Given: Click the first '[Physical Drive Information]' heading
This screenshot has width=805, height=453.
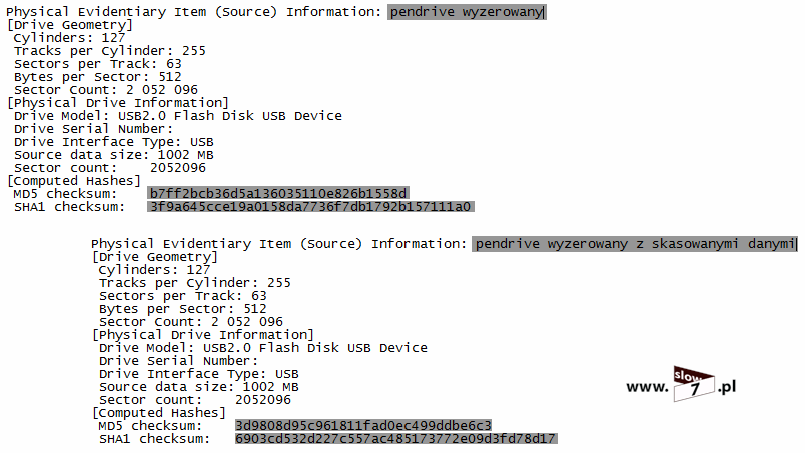Looking at the screenshot, I should click(118, 103).
